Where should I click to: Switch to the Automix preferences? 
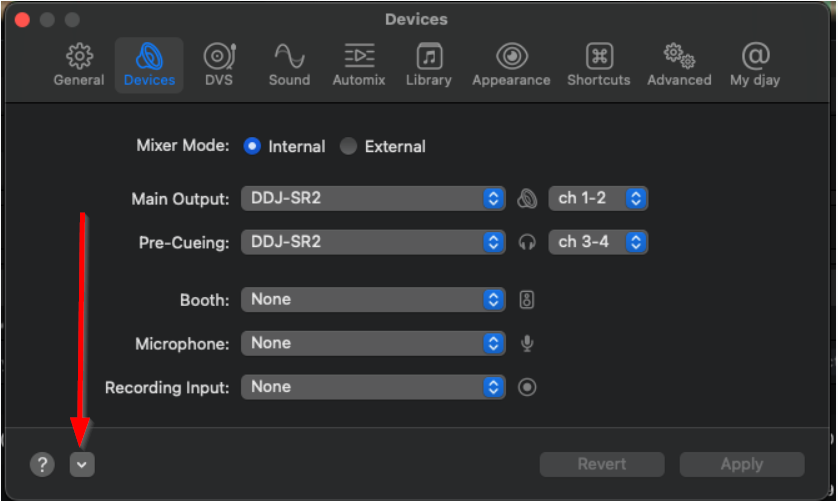point(359,65)
